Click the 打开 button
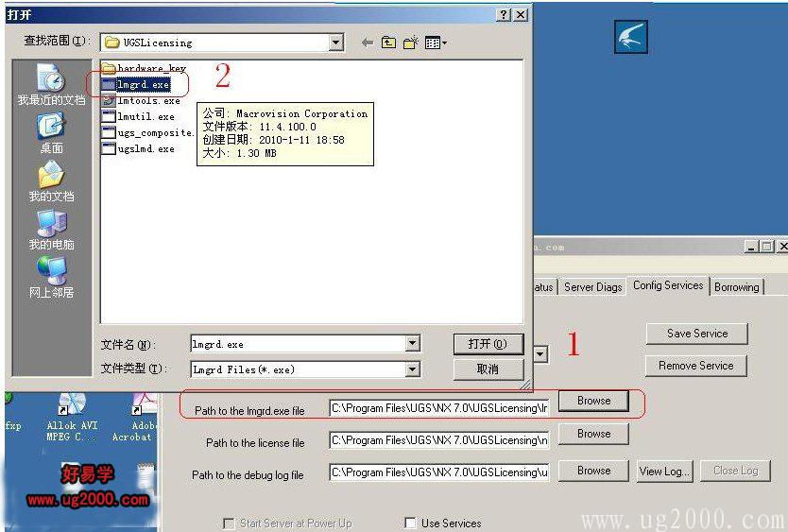788x532 pixels. pos(488,344)
